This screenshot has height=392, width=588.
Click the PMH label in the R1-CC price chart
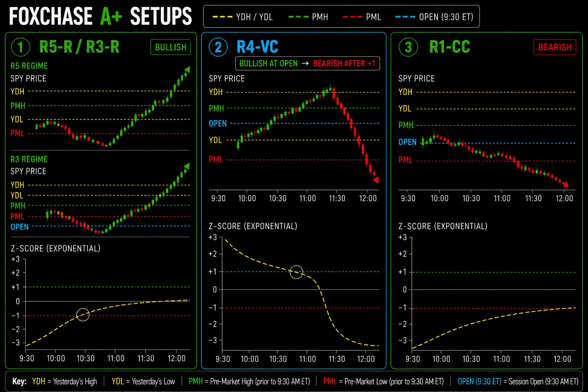pyautogui.click(x=406, y=125)
